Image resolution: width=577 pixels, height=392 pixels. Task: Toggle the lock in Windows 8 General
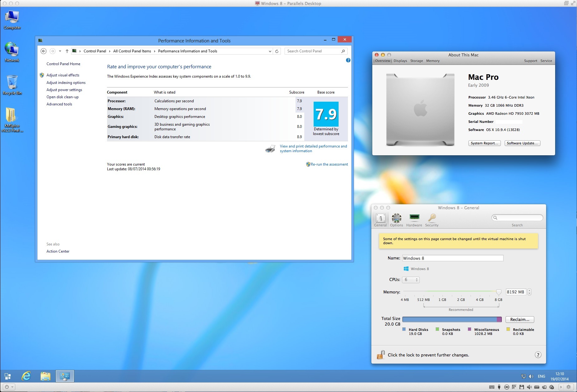coord(381,355)
